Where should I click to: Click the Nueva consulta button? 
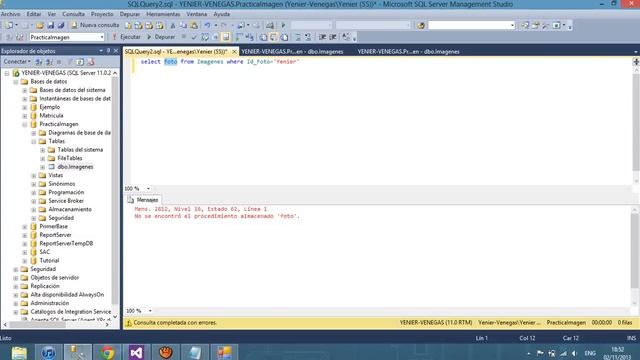point(95,25)
